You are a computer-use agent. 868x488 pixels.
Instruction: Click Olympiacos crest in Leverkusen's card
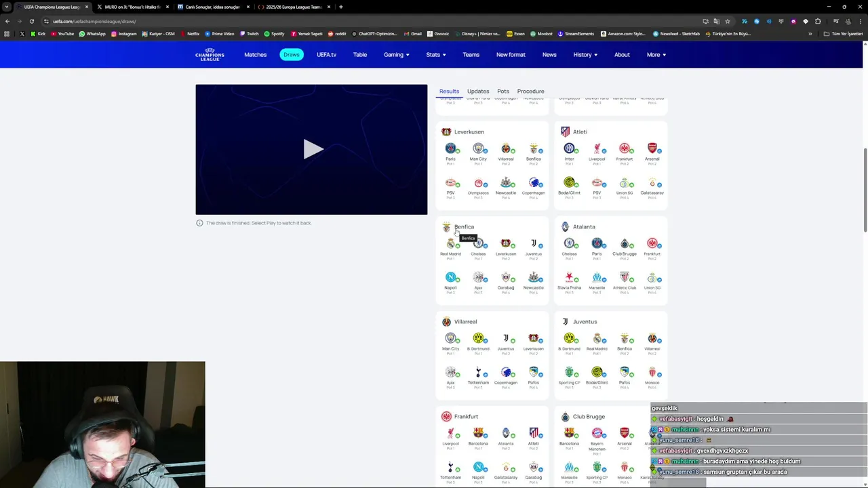tap(478, 183)
